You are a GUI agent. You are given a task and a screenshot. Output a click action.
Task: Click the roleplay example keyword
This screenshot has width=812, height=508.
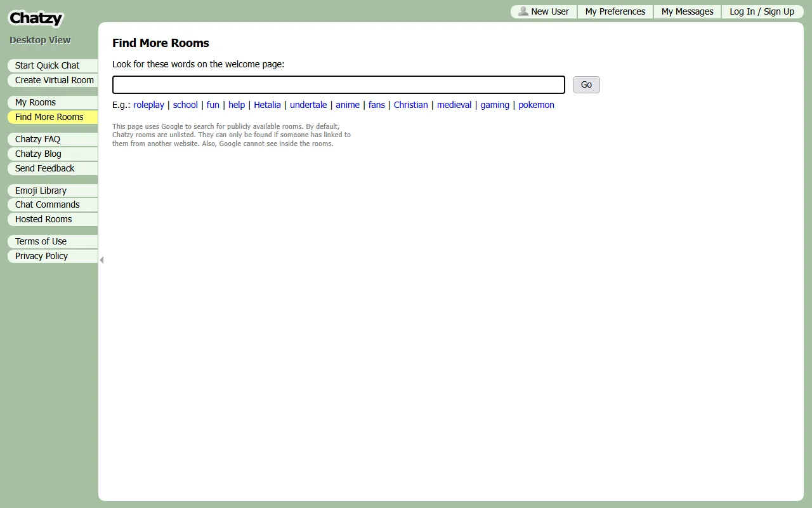click(x=148, y=105)
